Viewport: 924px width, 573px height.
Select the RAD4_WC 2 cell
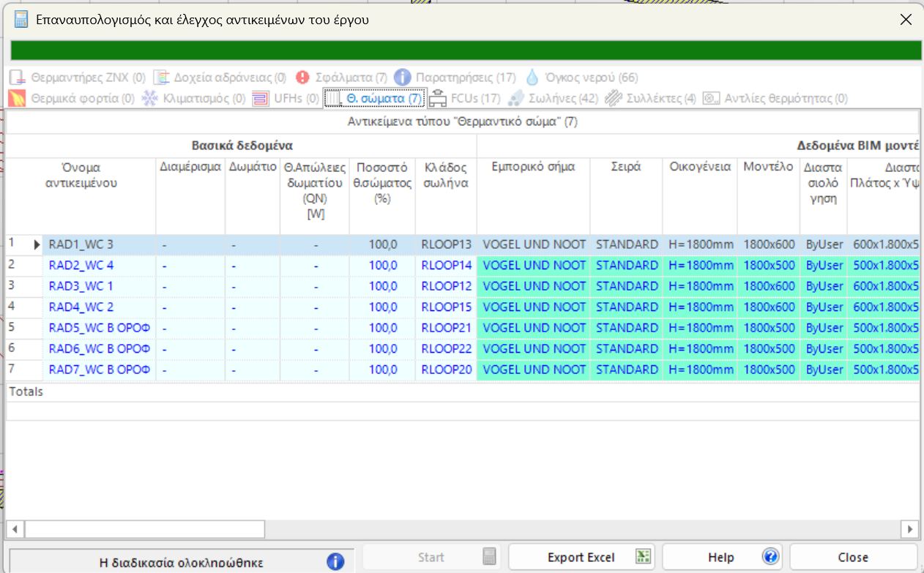click(99, 307)
